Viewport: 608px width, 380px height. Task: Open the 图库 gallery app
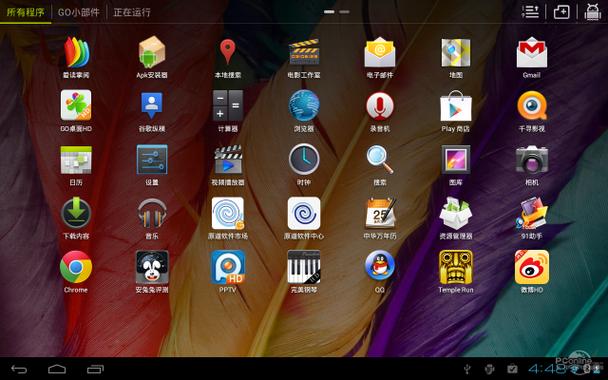pyautogui.click(x=456, y=159)
